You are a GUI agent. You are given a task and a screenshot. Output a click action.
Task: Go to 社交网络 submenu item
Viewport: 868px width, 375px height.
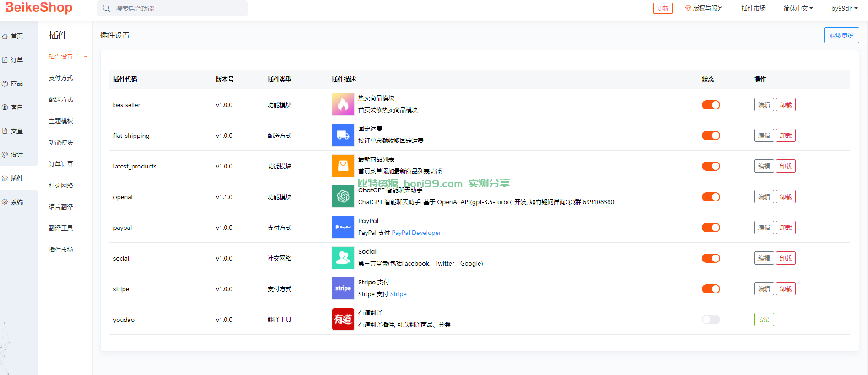coord(61,186)
